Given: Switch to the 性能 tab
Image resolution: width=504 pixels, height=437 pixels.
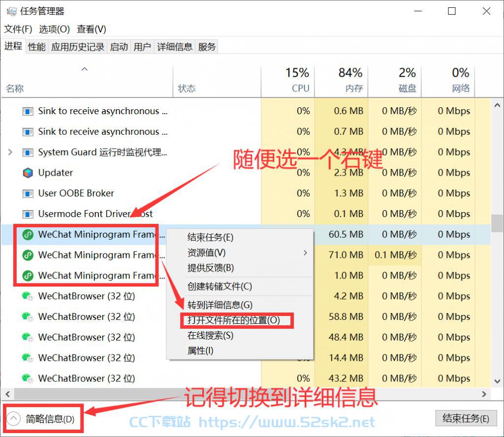Looking at the screenshot, I should coord(37,47).
